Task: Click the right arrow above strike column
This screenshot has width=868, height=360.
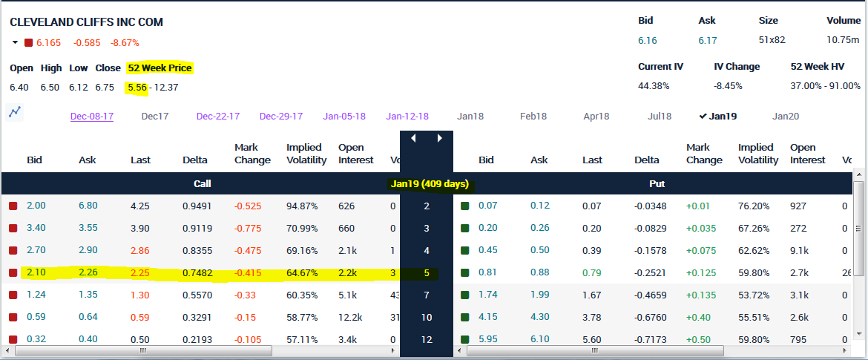Action: (x=439, y=139)
